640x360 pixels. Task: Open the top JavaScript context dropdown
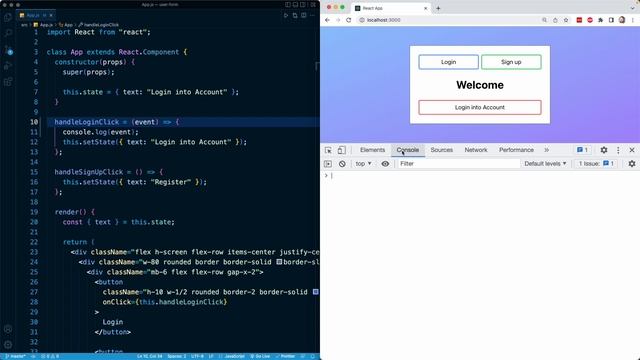(x=363, y=164)
